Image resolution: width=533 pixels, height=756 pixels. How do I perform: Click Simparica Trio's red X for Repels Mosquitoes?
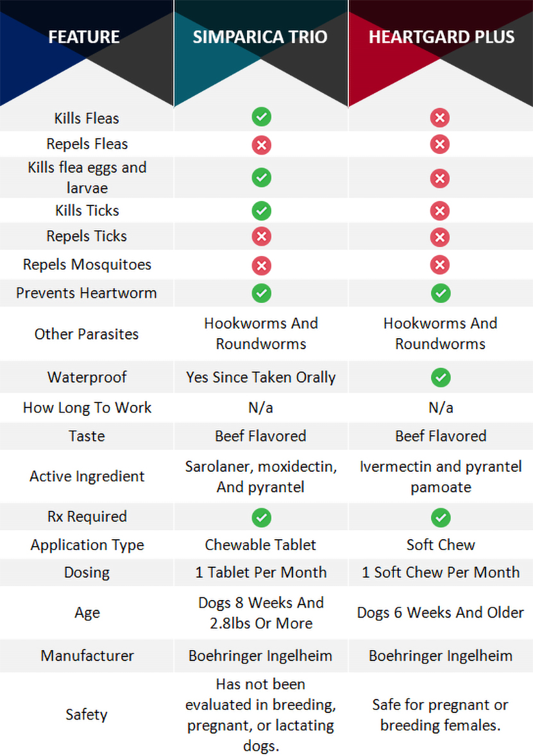tap(261, 265)
